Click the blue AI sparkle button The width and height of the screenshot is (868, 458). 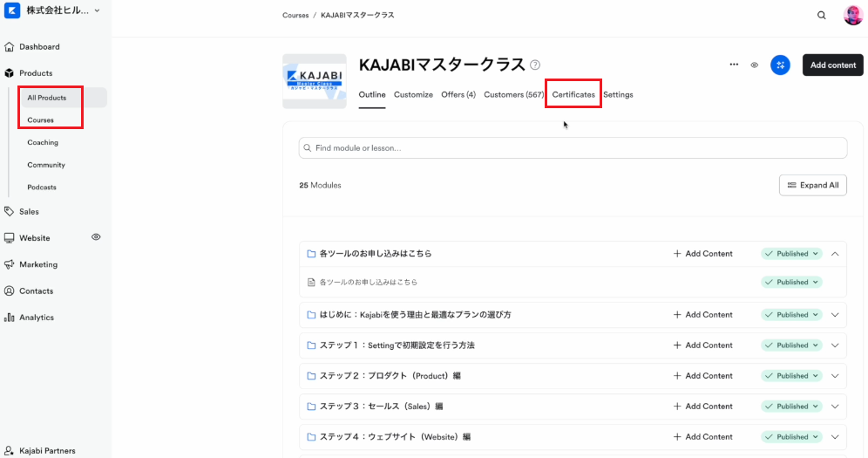781,65
